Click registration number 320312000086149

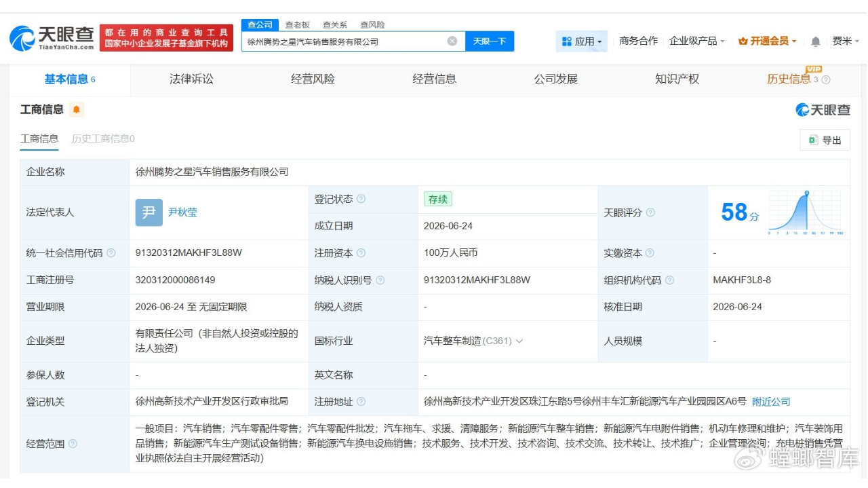tap(175, 280)
